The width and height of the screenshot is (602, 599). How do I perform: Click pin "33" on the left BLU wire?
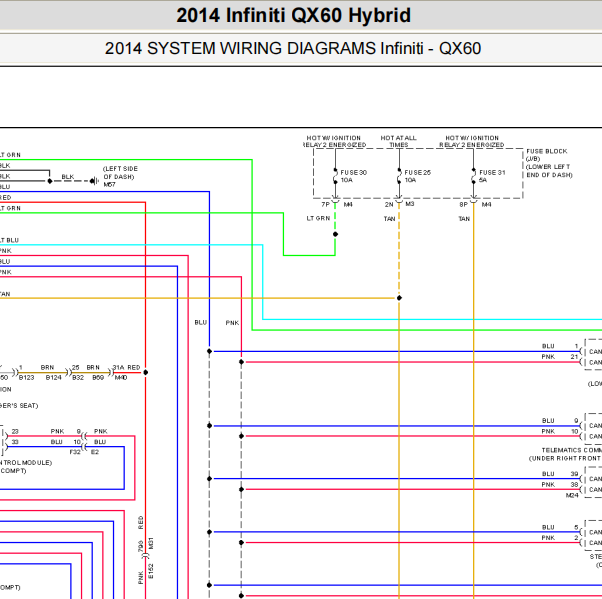pos(15,442)
